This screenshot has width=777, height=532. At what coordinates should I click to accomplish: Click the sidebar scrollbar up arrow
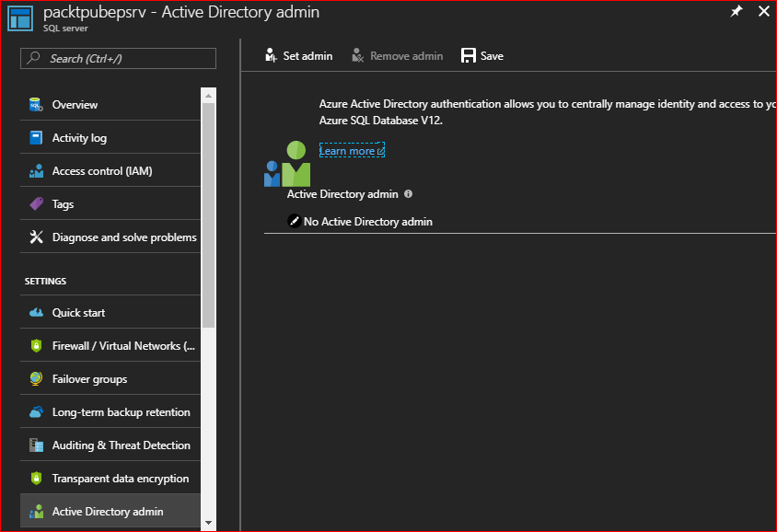[x=209, y=95]
